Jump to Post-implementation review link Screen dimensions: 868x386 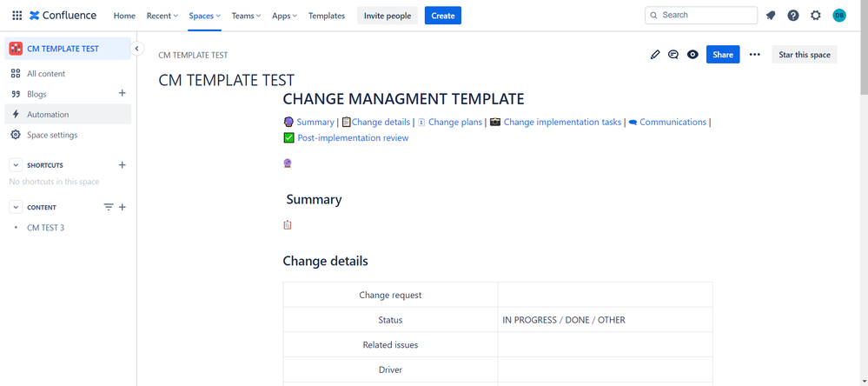[x=353, y=138]
